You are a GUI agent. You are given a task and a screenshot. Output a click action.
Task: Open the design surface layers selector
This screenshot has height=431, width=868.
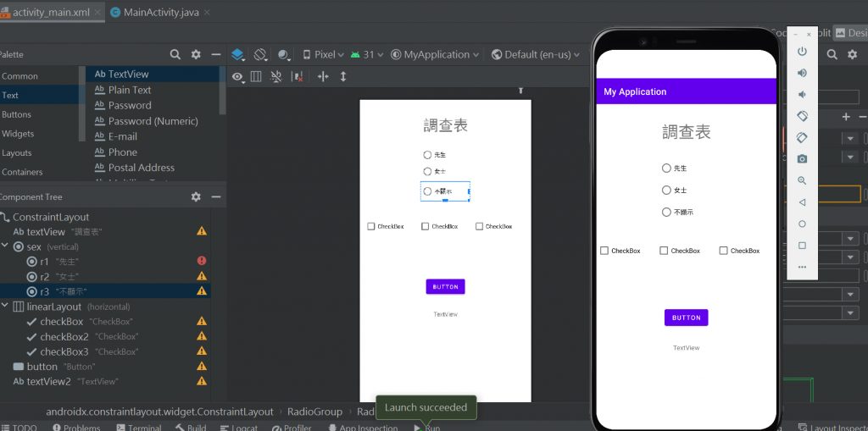click(237, 55)
